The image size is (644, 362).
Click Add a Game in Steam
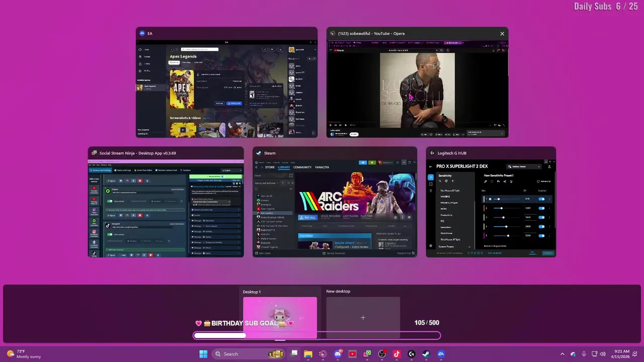coord(263,253)
